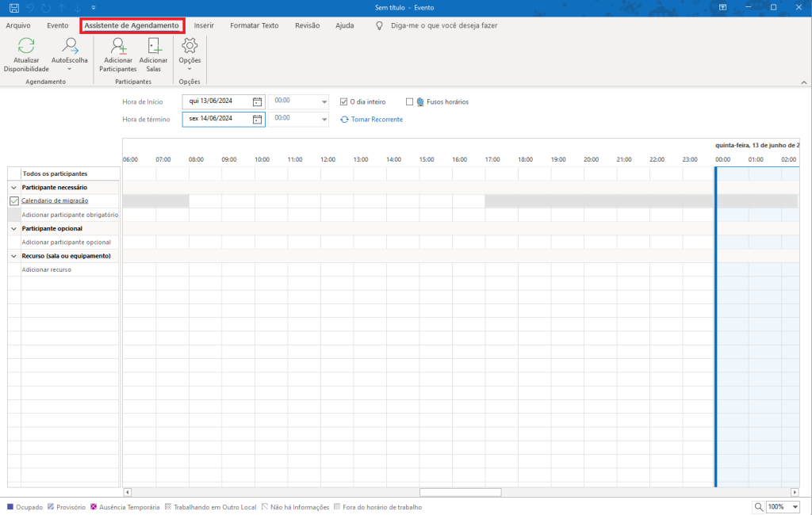
Task: Click the Adicionar Participantes icon
Action: (x=118, y=48)
